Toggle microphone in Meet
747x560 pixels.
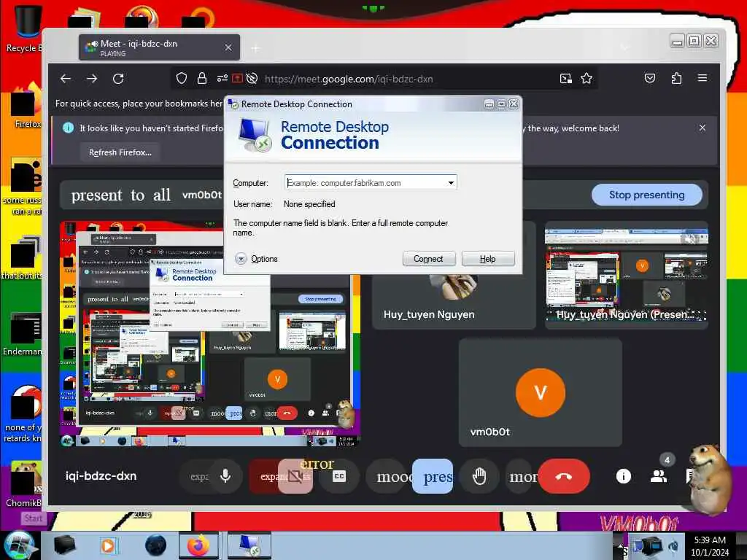(225, 475)
